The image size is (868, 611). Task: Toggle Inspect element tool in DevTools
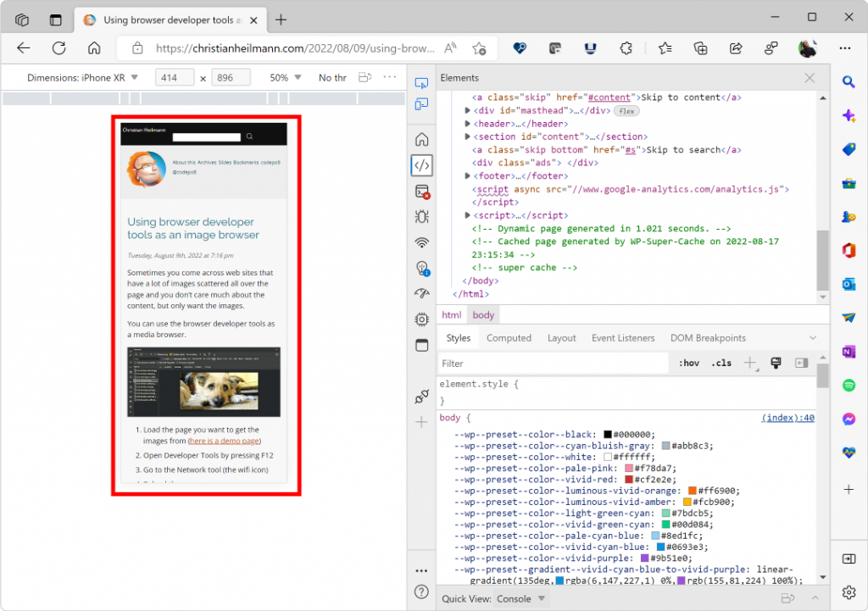pos(421,83)
